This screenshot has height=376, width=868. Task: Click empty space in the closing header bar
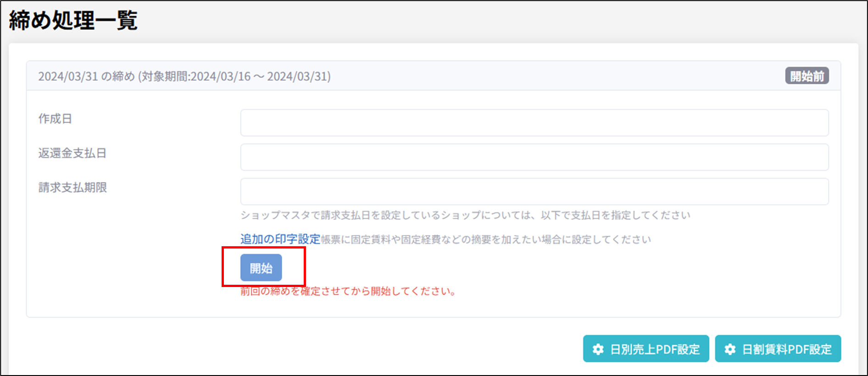pyautogui.click(x=551, y=76)
